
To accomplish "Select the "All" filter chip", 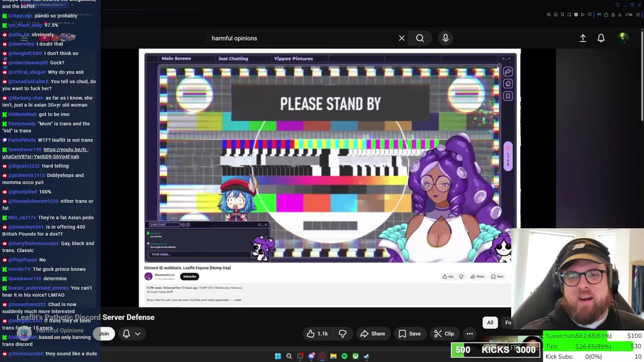I will coord(490,323).
